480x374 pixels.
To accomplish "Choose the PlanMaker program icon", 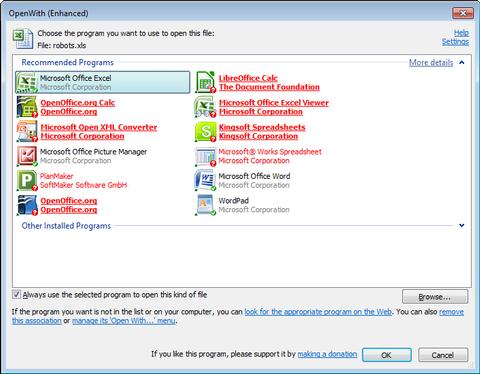I will pos(27,180).
